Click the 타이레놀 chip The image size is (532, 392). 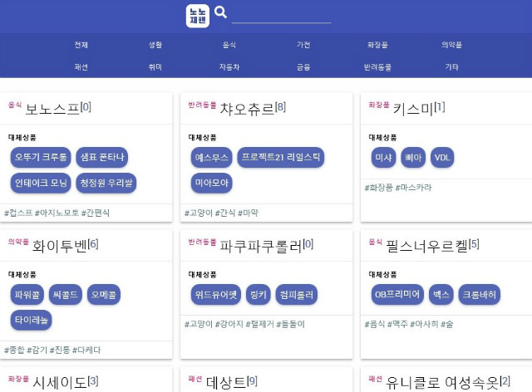[32, 320]
